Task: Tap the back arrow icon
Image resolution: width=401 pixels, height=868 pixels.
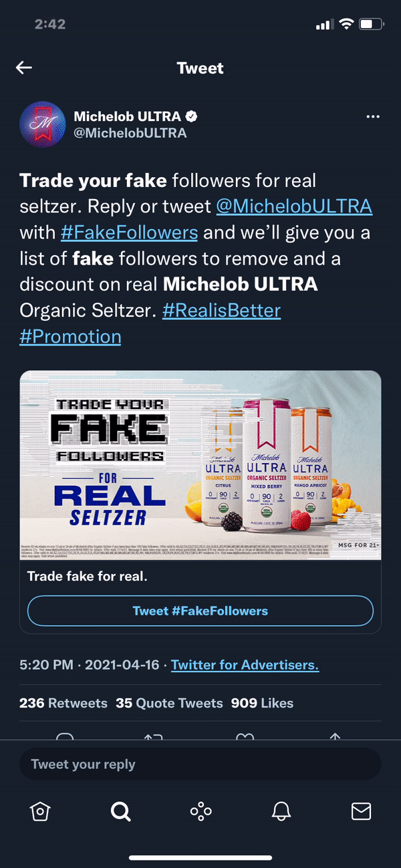Action: point(24,67)
